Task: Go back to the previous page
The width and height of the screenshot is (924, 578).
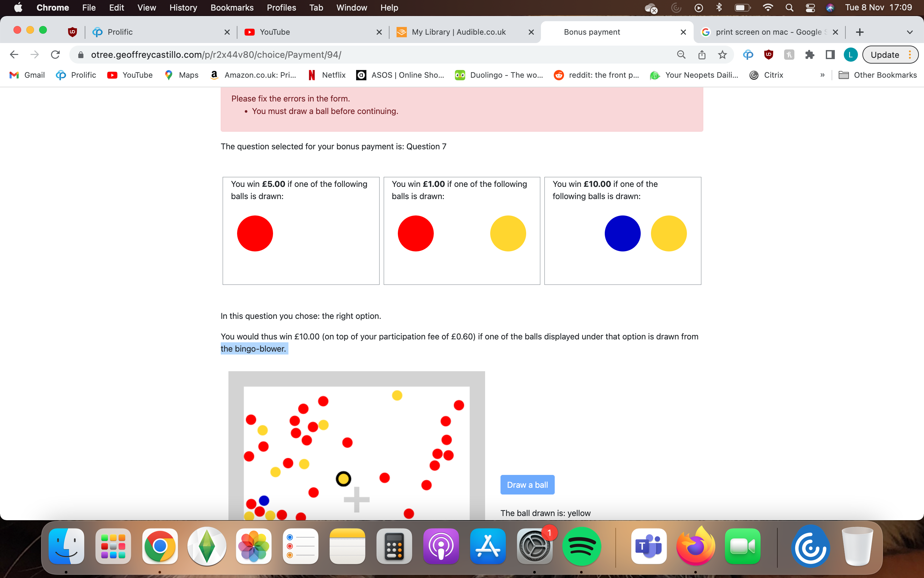Action: pyautogui.click(x=14, y=55)
